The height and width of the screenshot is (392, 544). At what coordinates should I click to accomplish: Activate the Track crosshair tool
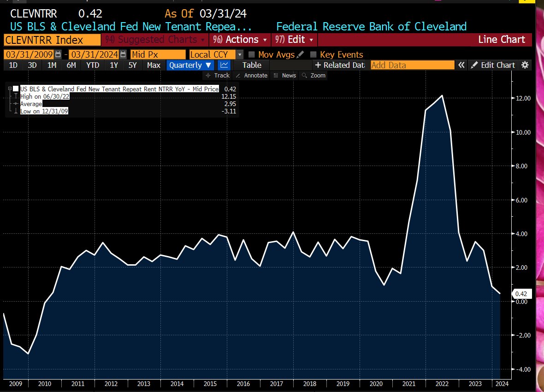[x=218, y=76]
